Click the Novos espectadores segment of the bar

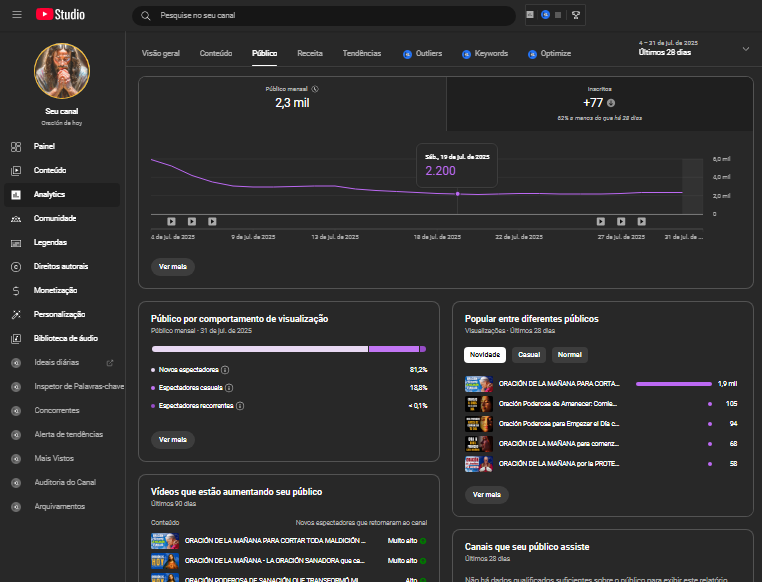(x=260, y=349)
